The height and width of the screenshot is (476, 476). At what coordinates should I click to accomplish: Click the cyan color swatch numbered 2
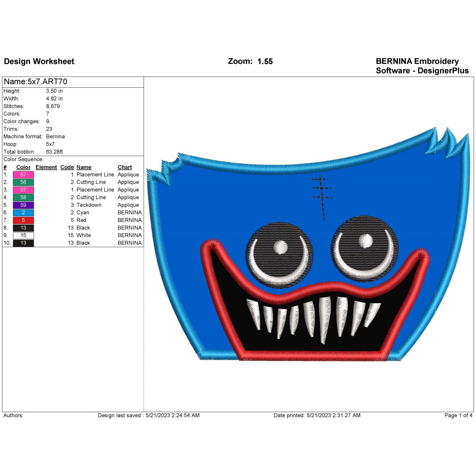click(x=23, y=213)
